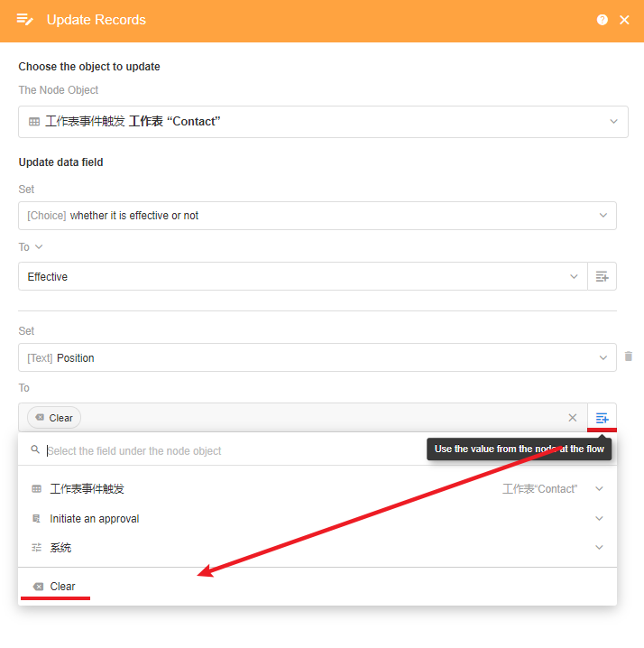Expand the Effective value dropdown

point(574,277)
